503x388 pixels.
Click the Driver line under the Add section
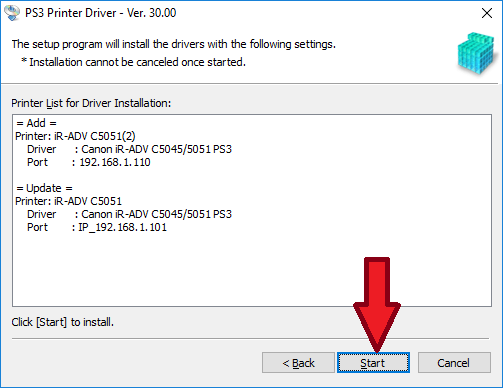129,149
